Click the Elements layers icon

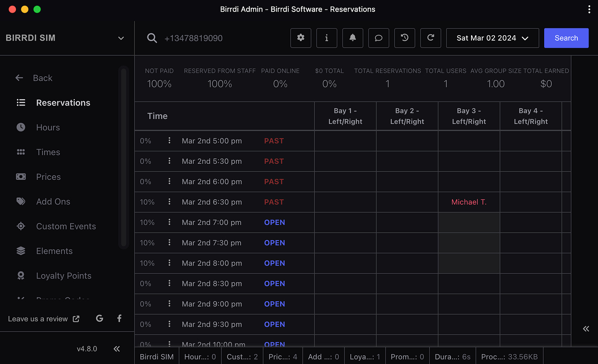click(21, 251)
